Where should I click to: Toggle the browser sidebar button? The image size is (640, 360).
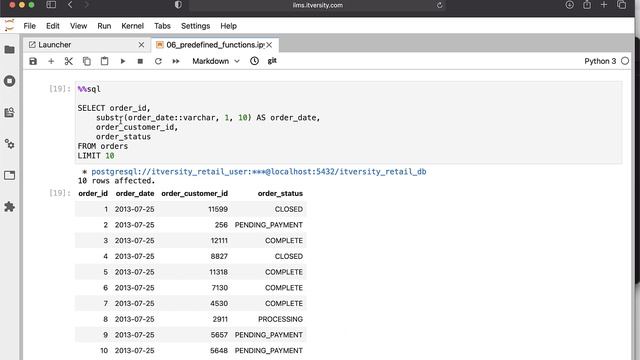pos(51,5)
